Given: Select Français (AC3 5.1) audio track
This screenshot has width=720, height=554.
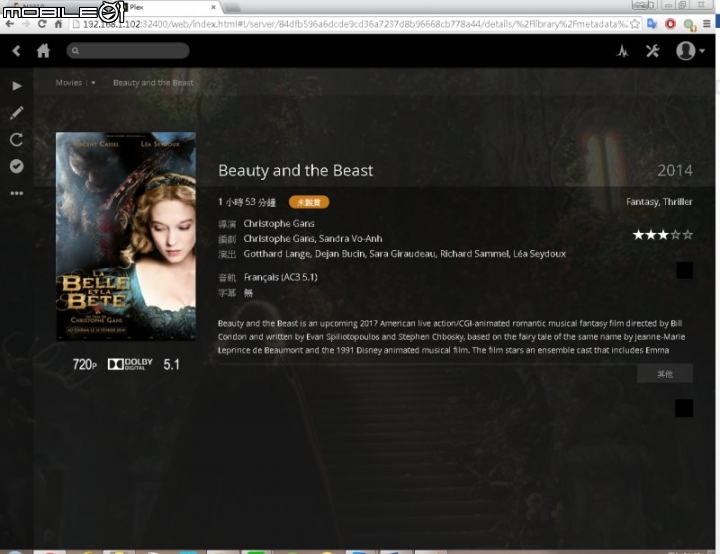Looking at the screenshot, I should (x=281, y=277).
